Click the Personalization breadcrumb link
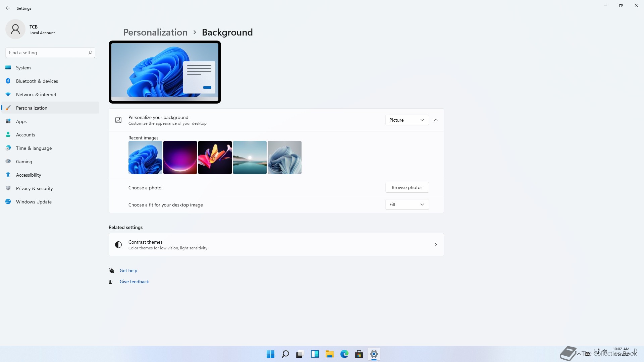This screenshot has width=644, height=362. pyautogui.click(x=155, y=32)
